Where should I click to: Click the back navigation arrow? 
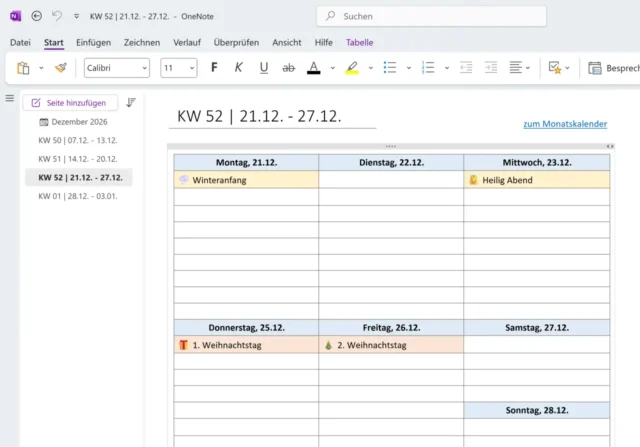(37, 16)
